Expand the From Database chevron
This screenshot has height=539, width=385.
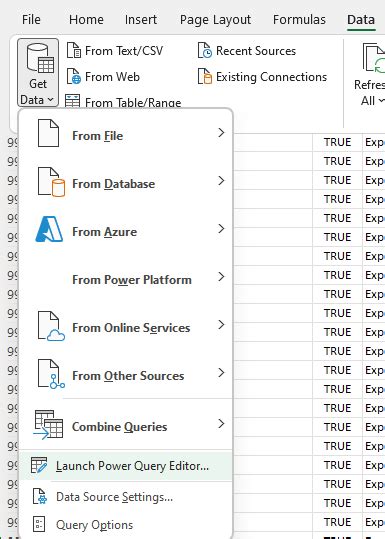[221, 180]
